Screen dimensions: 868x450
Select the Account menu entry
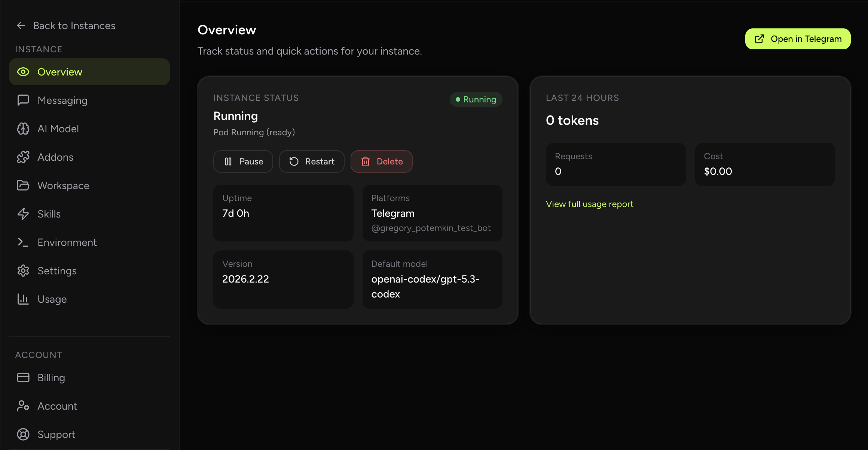point(57,406)
